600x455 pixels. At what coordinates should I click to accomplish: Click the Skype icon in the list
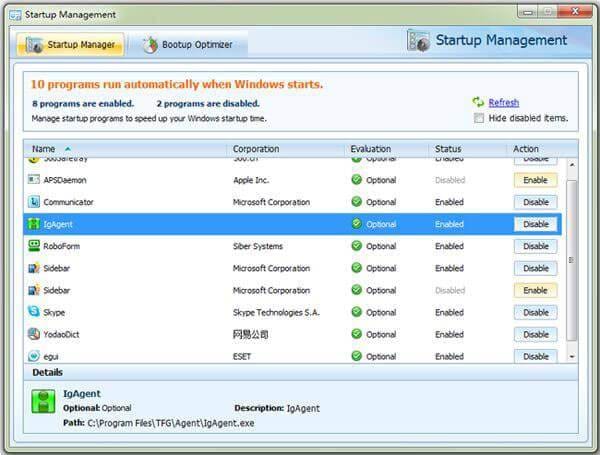coord(35,312)
